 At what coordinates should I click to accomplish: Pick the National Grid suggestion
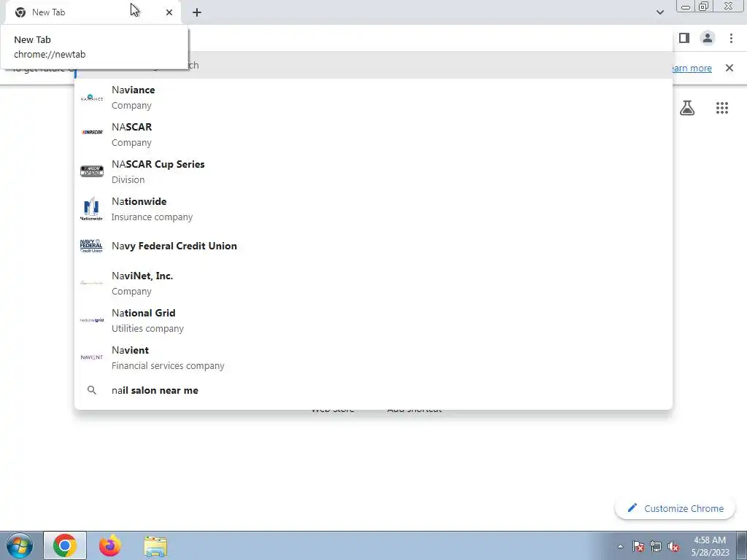coord(373,321)
